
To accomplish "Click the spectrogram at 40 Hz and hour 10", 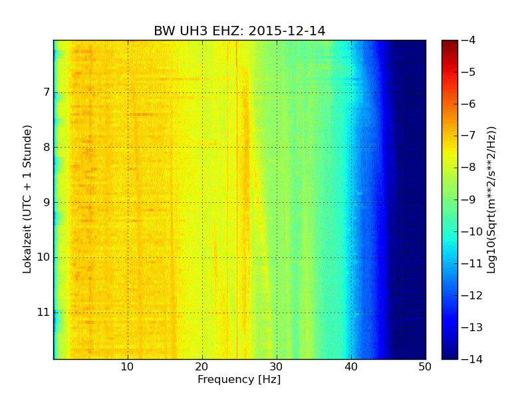I will (x=351, y=257).
